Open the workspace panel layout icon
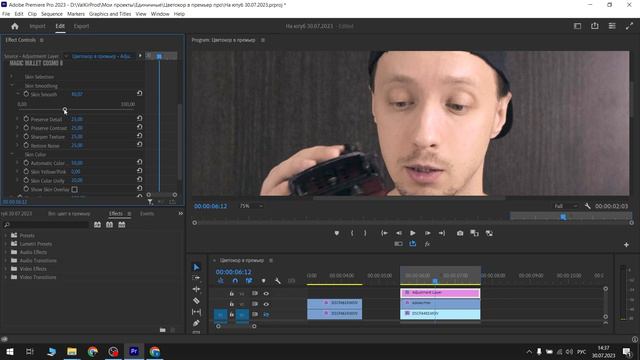Viewport: 640px width, 360px height. [577, 26]
